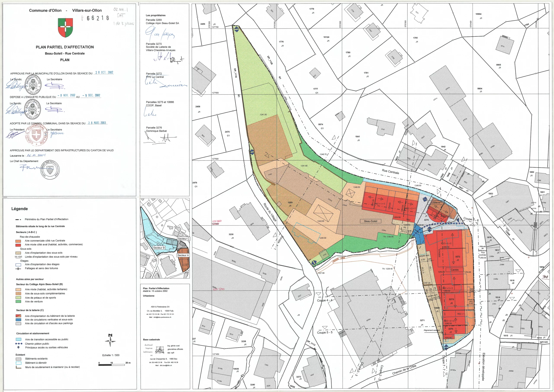Click the red Aire mixte côté aval swatch
This screenshot has width=554, height=392.
pyautogui.click(x=18, y=245)
